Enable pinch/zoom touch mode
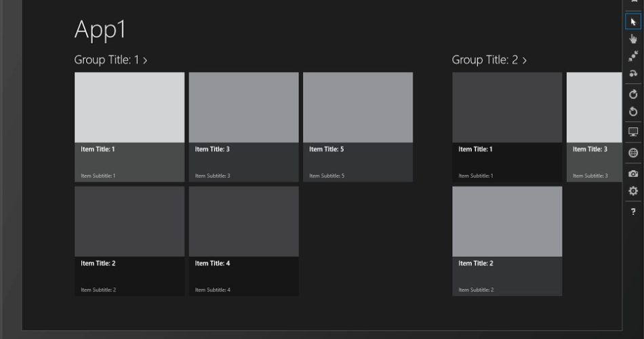 (633, 56)
